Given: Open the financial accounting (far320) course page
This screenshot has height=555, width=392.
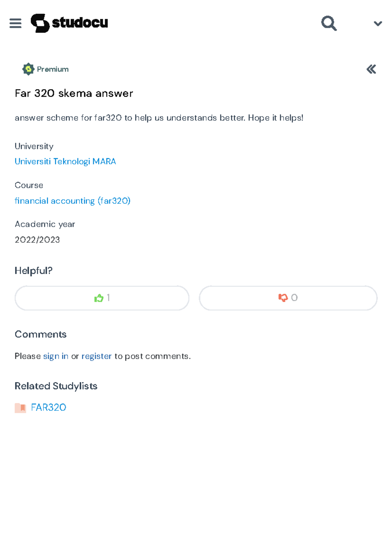Looking at the screenshot, I should (72, 200).
